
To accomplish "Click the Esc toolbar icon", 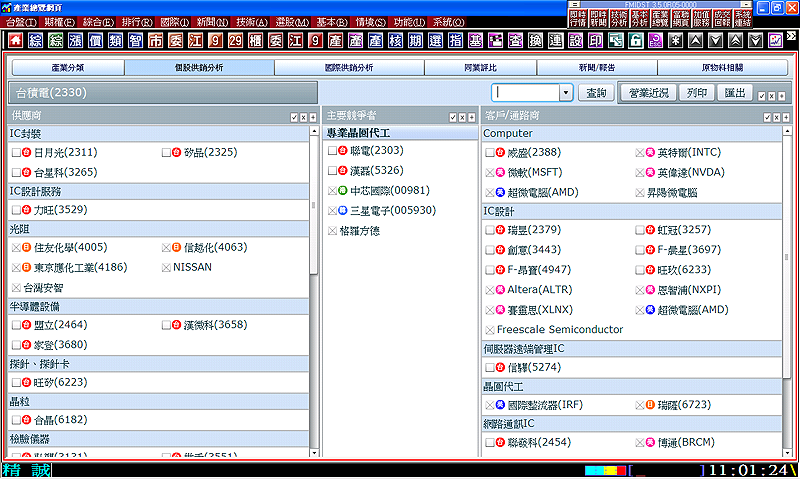I will (x=655, y=40).
